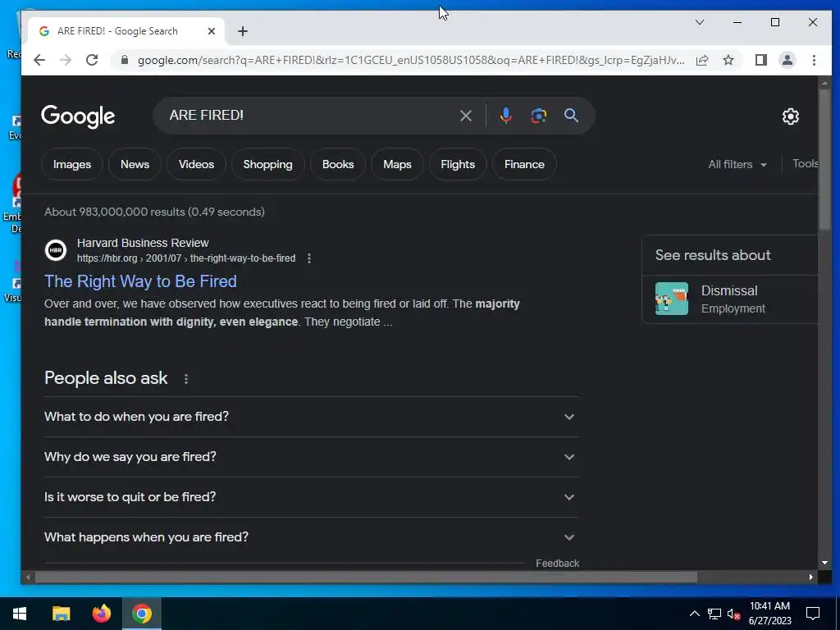Click the HBR favicon on the result

point(56,250)
